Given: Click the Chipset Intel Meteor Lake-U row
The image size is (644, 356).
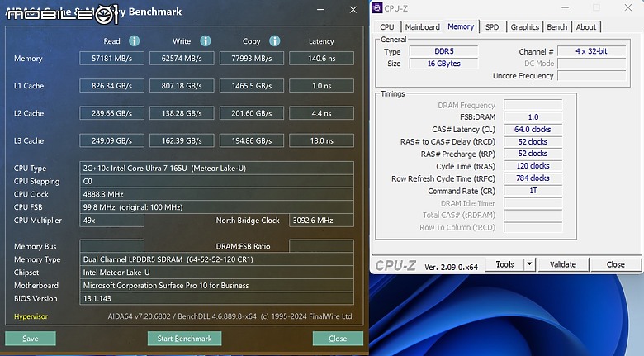Looking at the screenshot, I should click(216, 272).
